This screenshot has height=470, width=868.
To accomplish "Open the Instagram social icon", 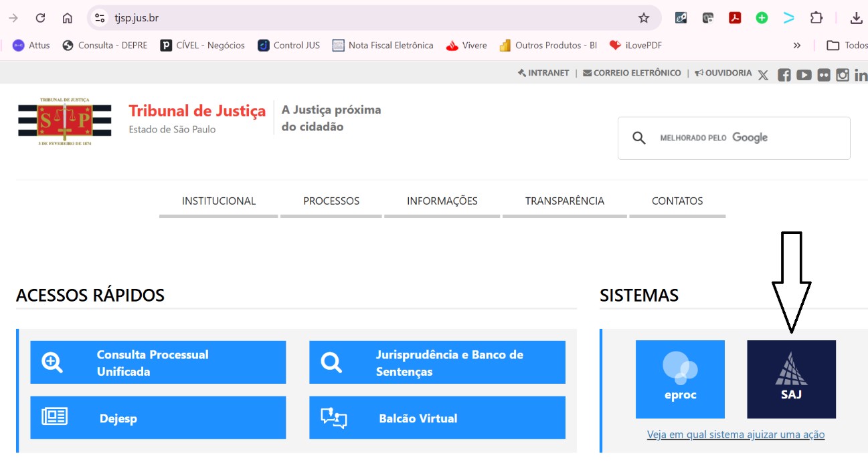I will [843, 76].
